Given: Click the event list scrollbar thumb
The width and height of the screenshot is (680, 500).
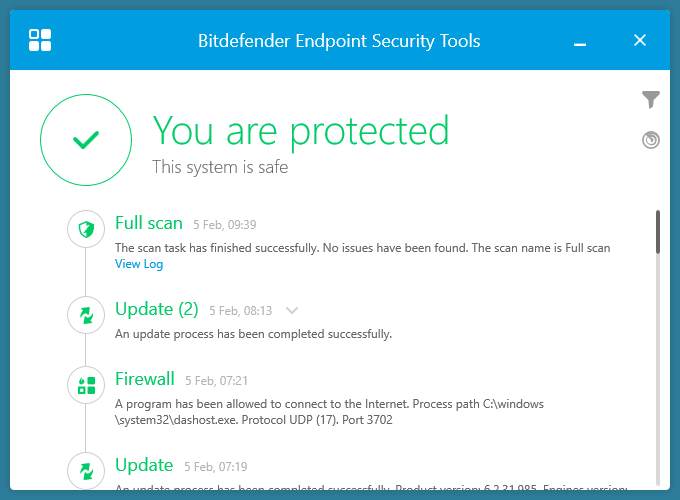Looking at the screenshot, I should coord(657,232).
